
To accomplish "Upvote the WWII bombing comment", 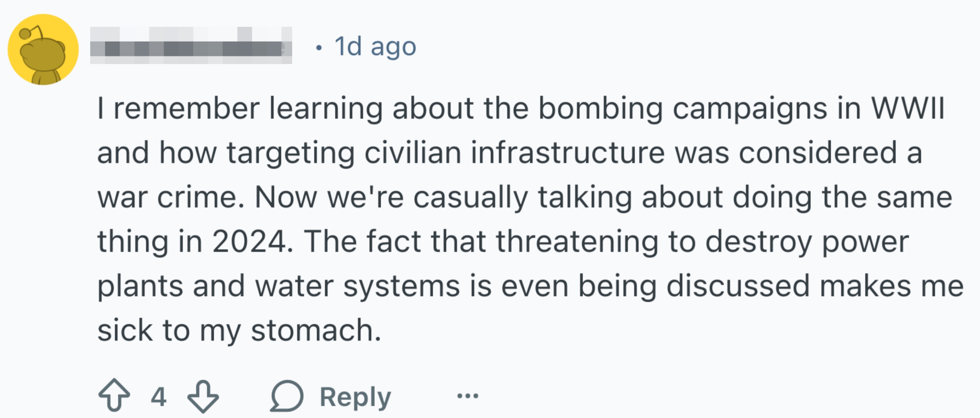I will [114, 396].
